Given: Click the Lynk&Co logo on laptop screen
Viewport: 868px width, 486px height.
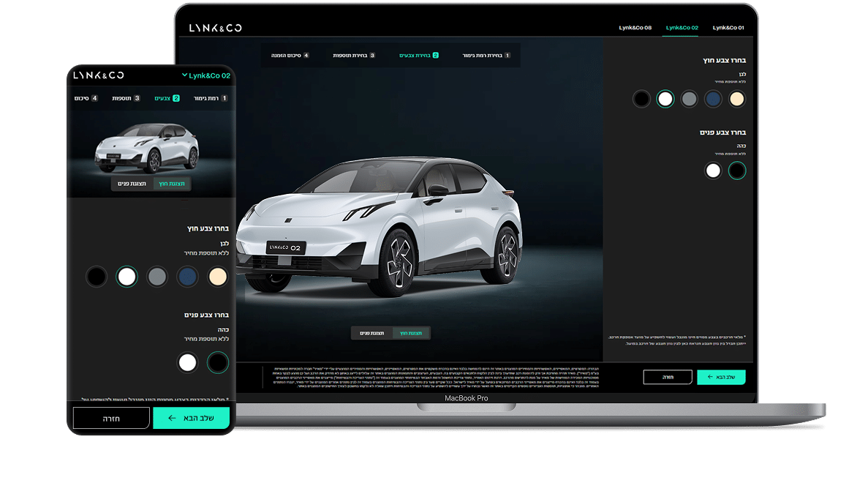Looking at the screenshot, I should [x=215, y=28].
